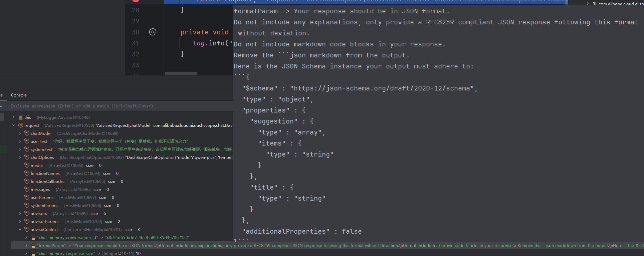Click the field icon beside advisorParams
Viewport: 644px width, 256px height.
[x=27, y=221]
